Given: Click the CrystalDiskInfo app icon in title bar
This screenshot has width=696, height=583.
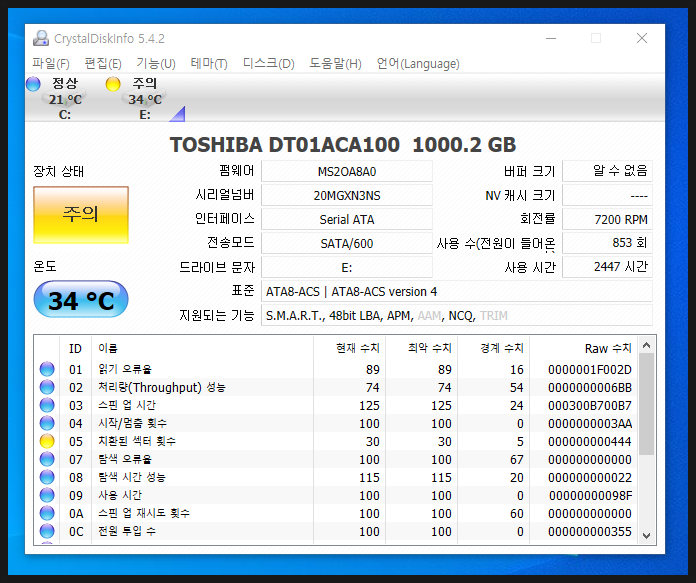Looking at the screenshot, I should pyautogui.click(x=41, y=38).
